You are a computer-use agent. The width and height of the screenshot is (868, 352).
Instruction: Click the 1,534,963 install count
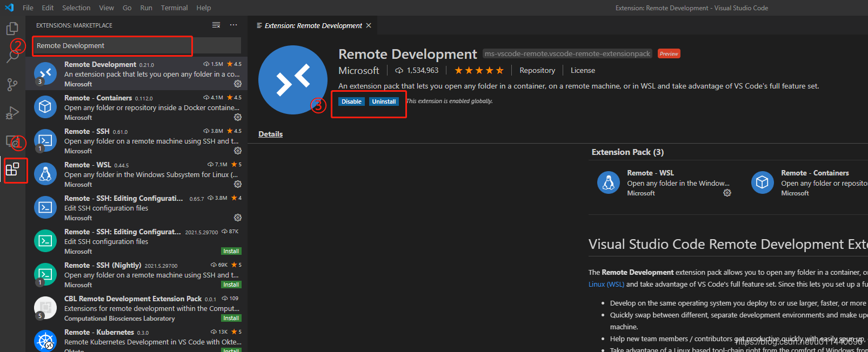423,70
